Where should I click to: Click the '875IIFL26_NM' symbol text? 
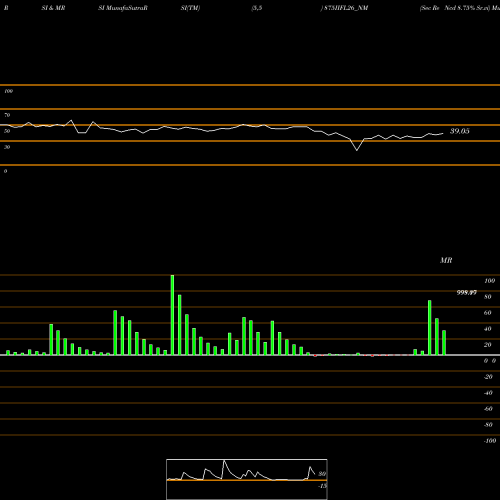coord(346,8)
